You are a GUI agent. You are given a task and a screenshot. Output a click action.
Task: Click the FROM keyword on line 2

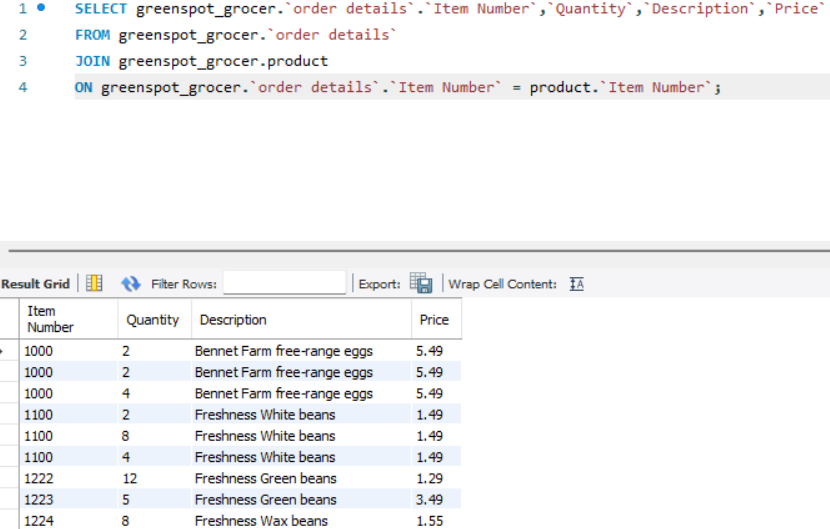92,35
